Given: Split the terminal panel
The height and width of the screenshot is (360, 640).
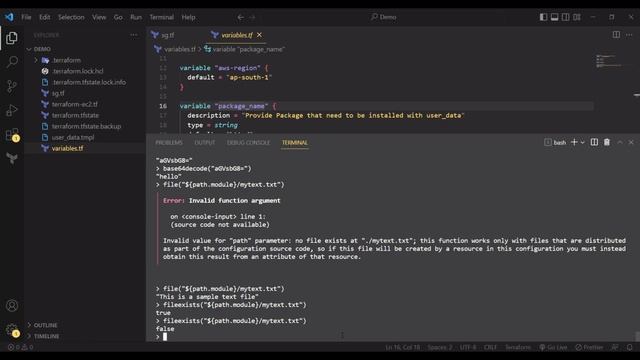Looking at the screenshot, I should coord(594,142).
